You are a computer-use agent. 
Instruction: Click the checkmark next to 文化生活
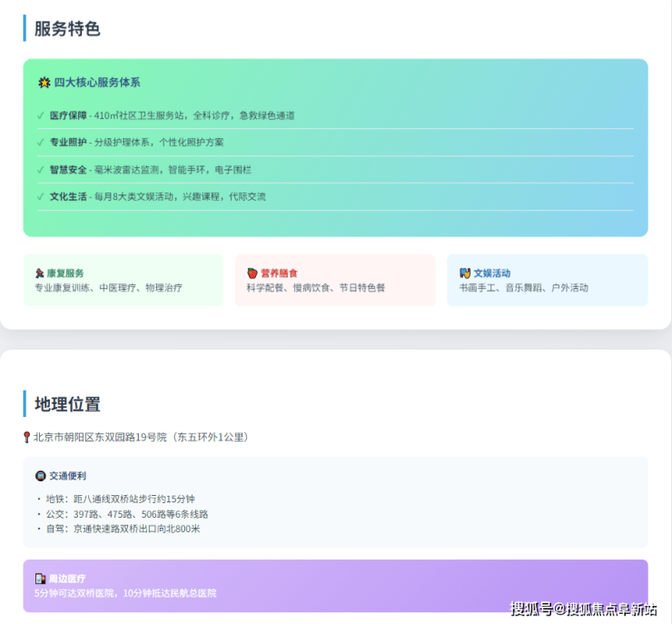[40, 197]
